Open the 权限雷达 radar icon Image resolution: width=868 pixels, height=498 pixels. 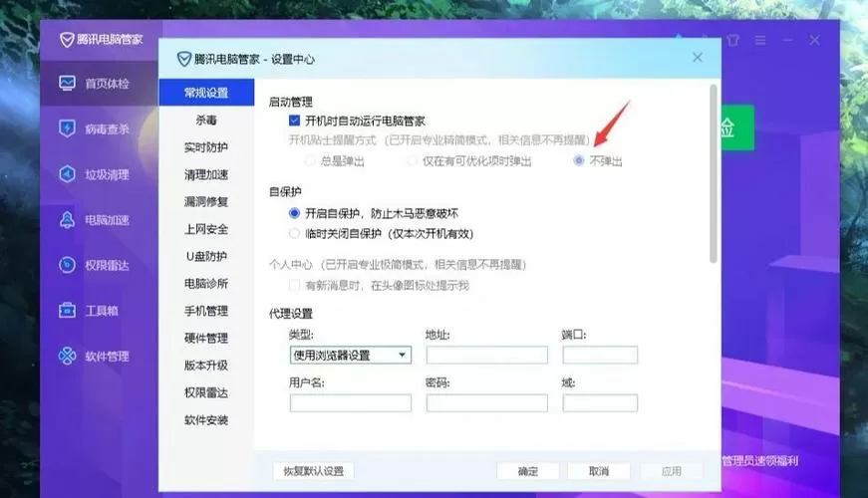tap(67, 265)
